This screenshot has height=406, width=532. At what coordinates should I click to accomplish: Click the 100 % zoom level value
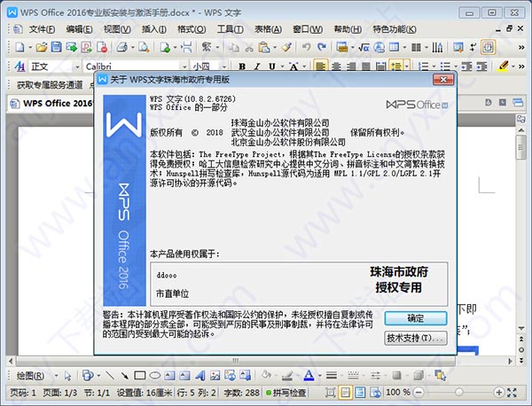point(398,393)
